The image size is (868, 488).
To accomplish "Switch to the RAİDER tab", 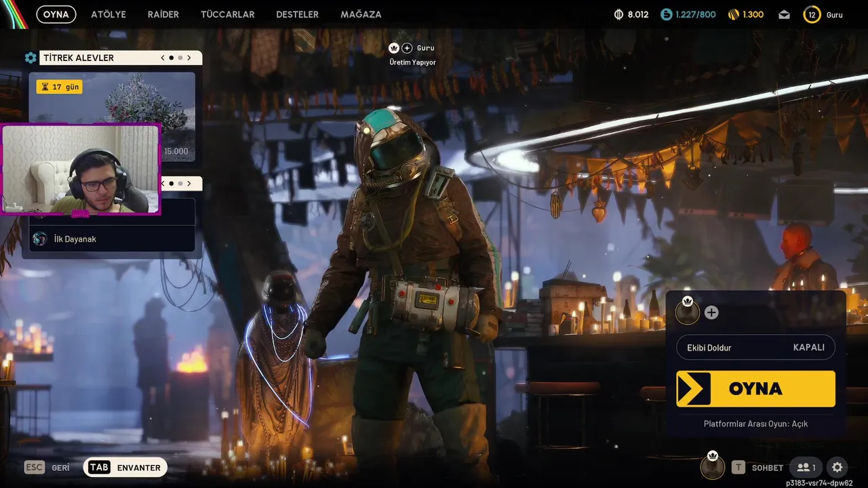I will click(x=163, y=14).
